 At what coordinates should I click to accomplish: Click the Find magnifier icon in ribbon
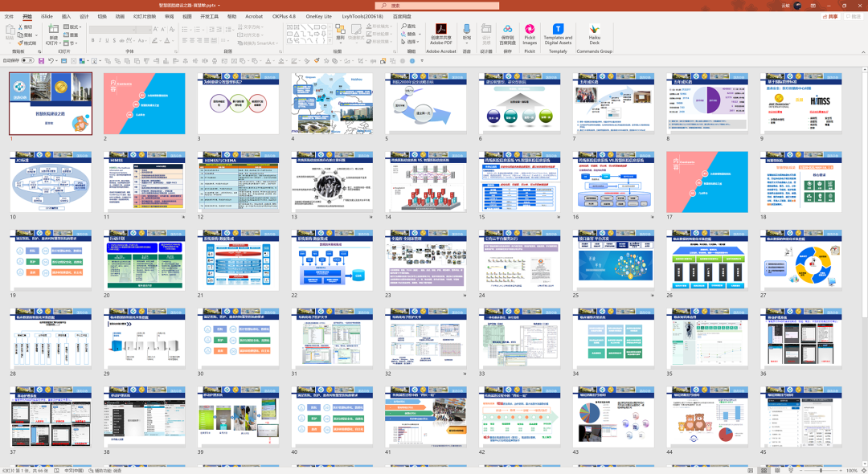[404, 26]
